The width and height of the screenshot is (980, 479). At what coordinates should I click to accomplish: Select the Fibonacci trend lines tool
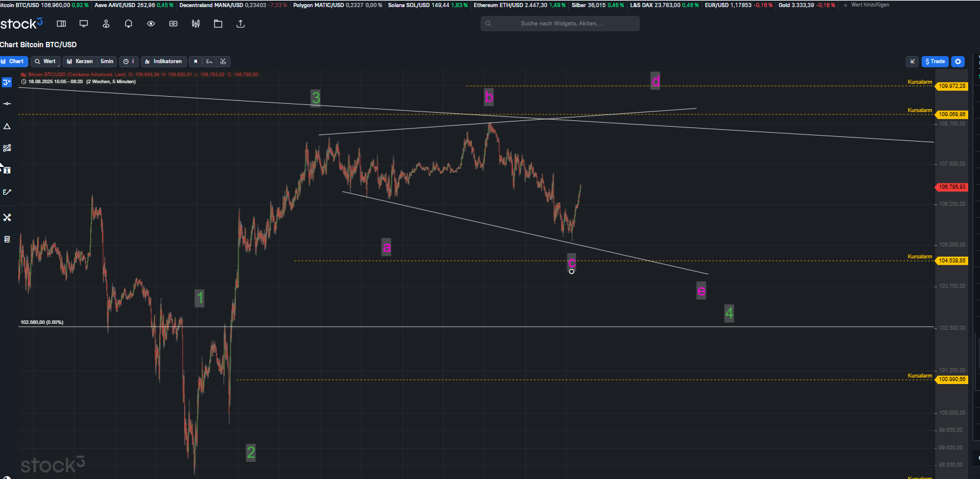click(x=7, y=148)
